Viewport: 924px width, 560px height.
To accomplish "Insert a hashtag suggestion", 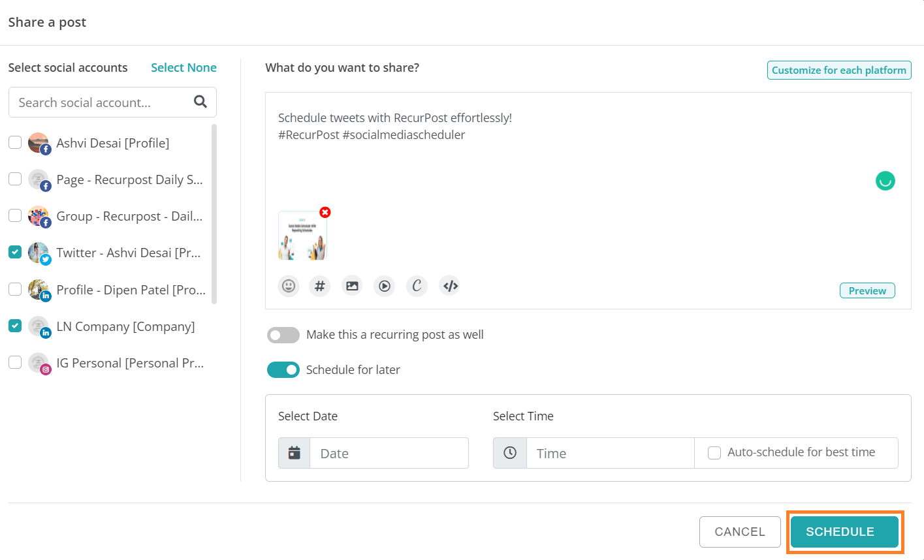I will (319, 286).
